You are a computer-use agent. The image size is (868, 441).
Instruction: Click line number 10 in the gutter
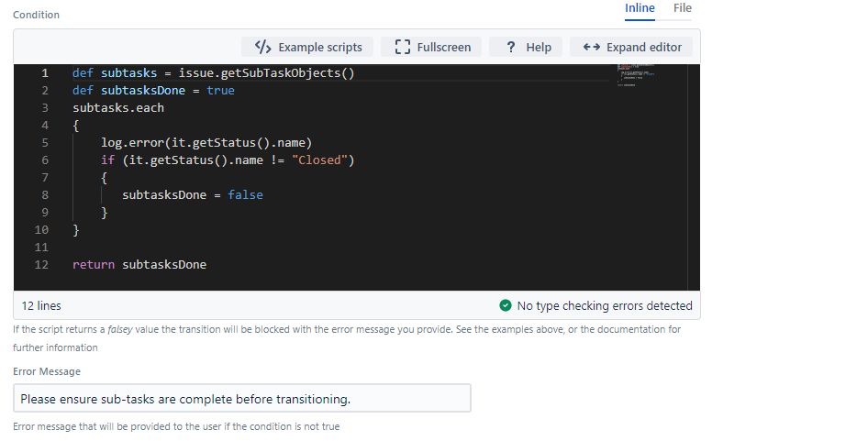(41, 229)
